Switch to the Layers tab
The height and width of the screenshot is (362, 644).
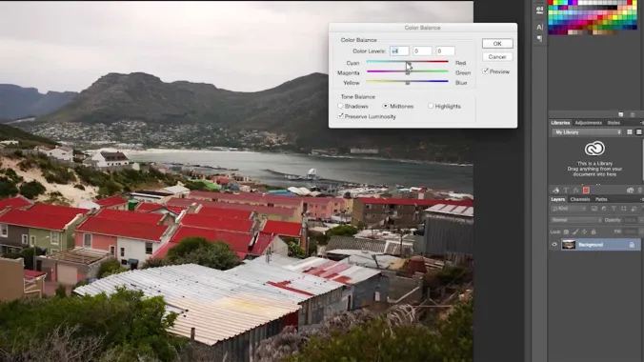point(557,199)
